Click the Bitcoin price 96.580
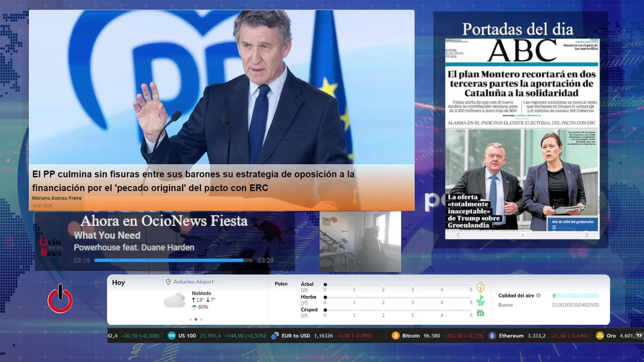Viewport: 644px width, 362px height. coord(431,336)
